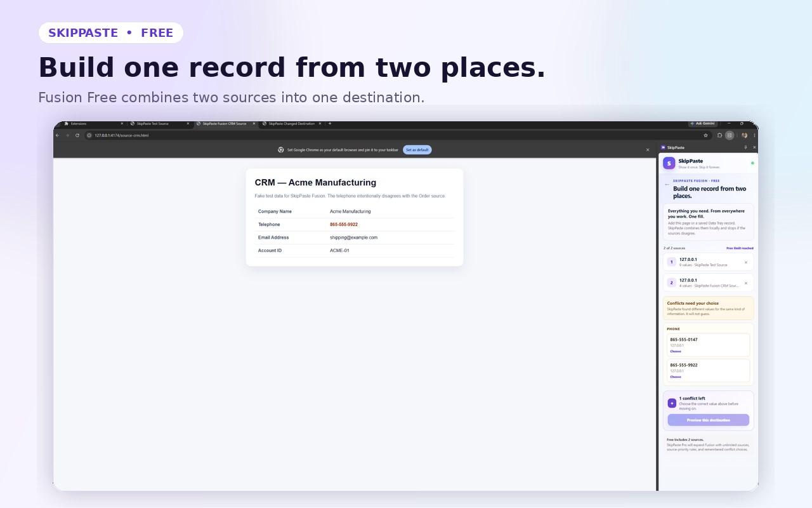The height and width of the screenshot is (508, 812).
Task: Switch to the Extensions tab
Action: [x=94, y=124]
